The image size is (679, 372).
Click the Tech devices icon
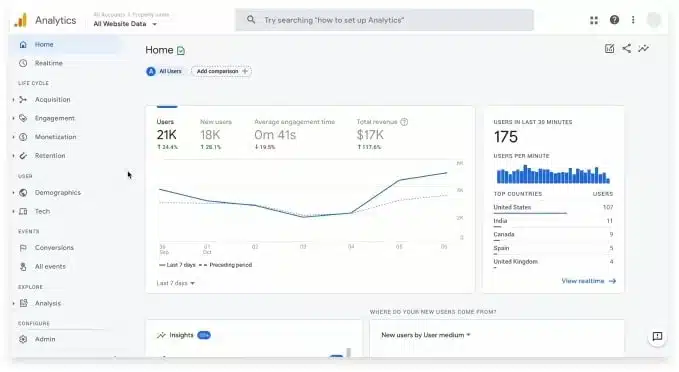[x=23, y=211]
